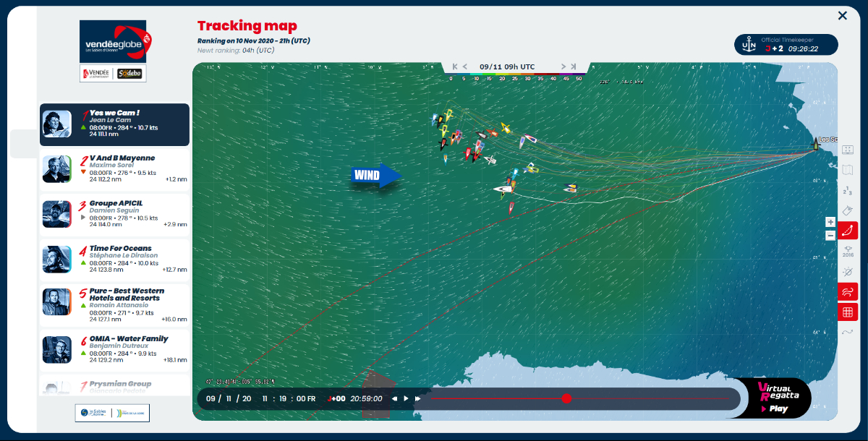Open the folded map layer icon
This screenshot has width=868, height=441.
(848, 170)
